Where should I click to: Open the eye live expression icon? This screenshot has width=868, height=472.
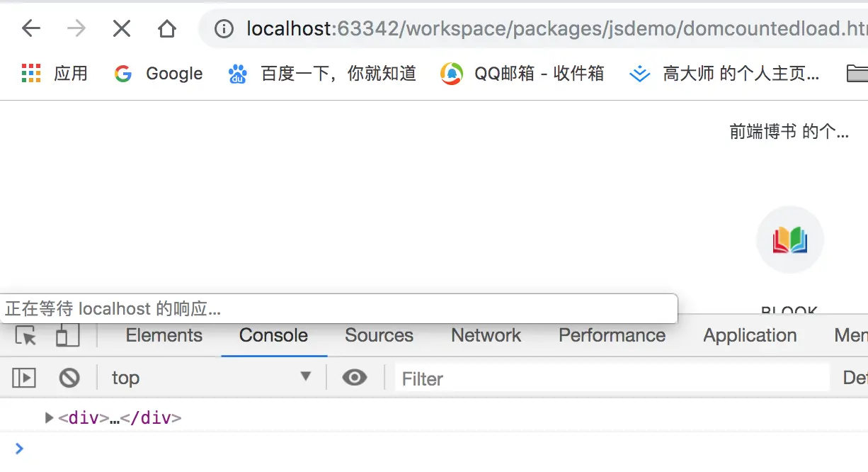point(355,378)
